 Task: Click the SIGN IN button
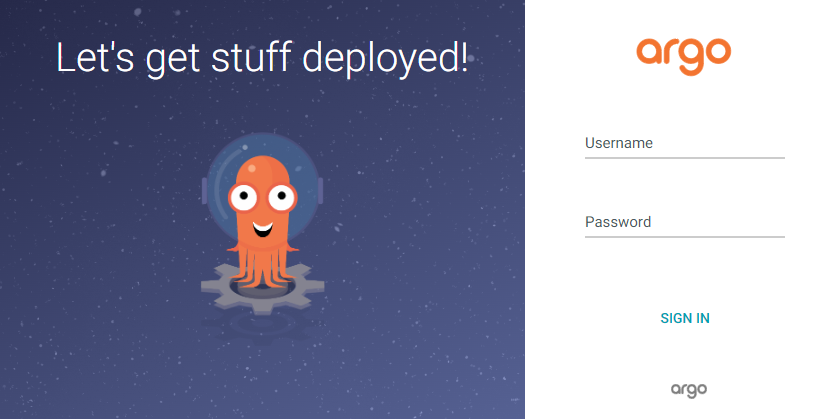click(685, 318)
